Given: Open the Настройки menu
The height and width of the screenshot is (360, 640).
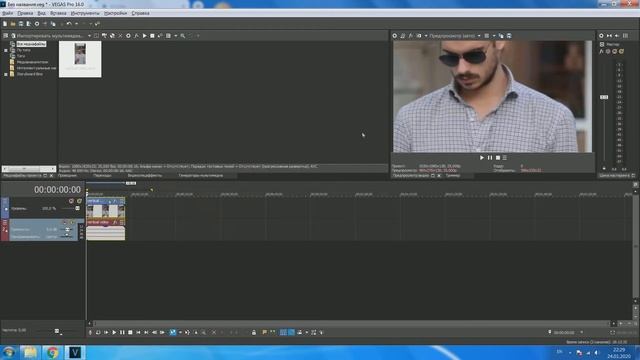Looking at the screenshot, I should pyautogui.click(x=115, y=13).
